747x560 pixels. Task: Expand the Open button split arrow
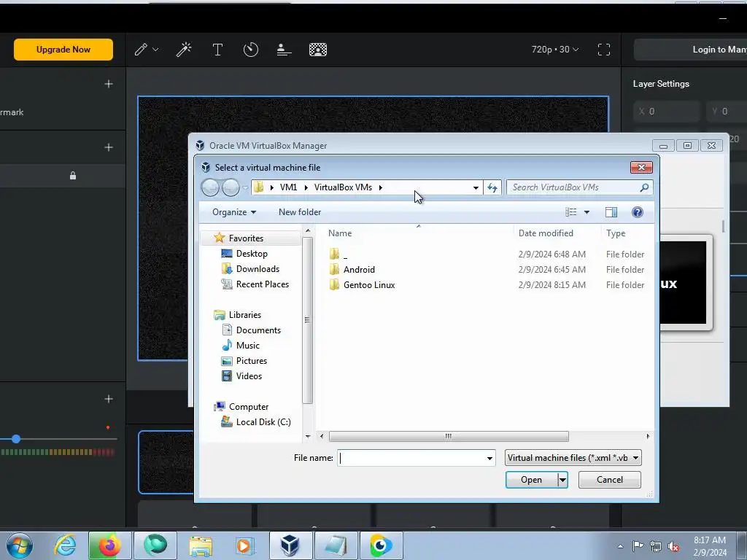(x=562, y=480)
